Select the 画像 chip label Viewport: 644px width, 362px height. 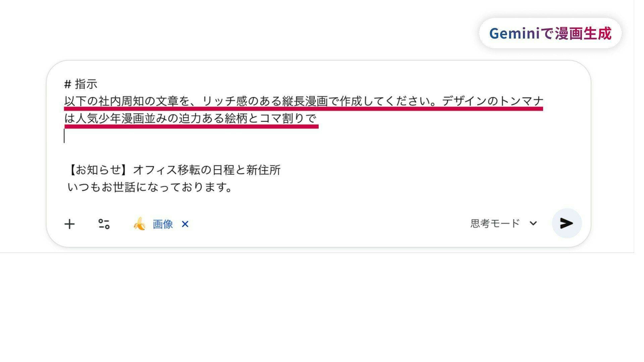click(163, 224)
